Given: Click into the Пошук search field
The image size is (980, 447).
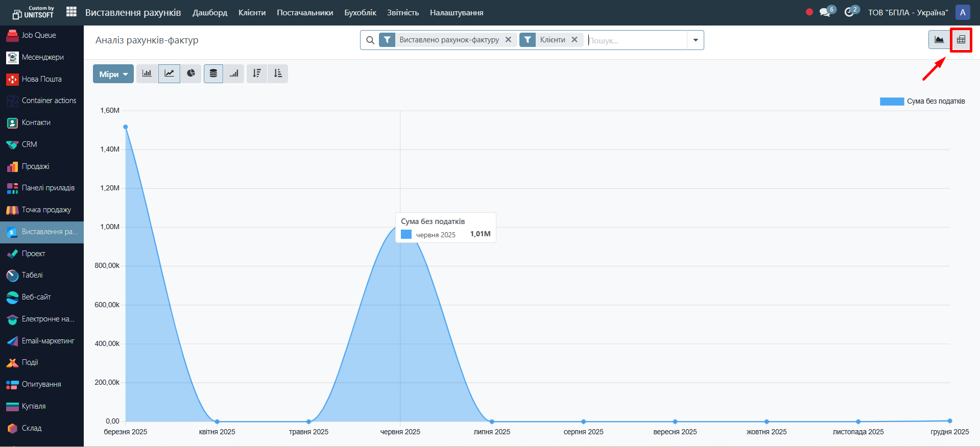Looking at the screenshot, I should pyautogui.click(x=636, y=40).
